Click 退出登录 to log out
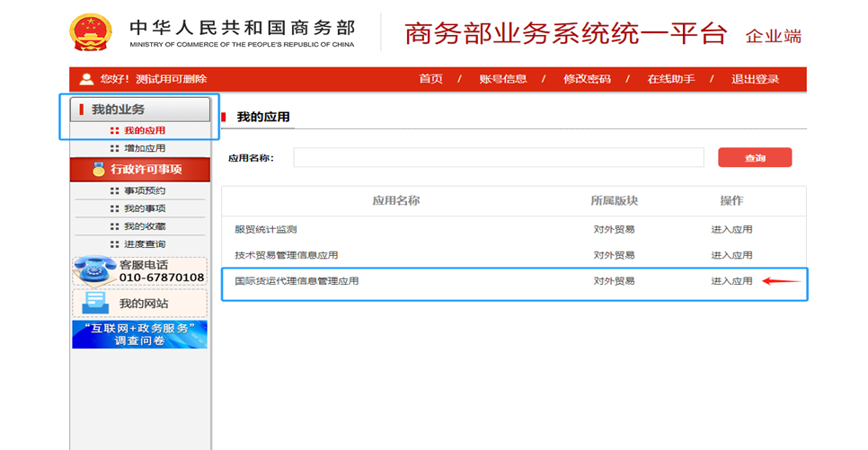The height and width of the screenshot is (450, 868). pyautogui.click(x=755, y=79)
